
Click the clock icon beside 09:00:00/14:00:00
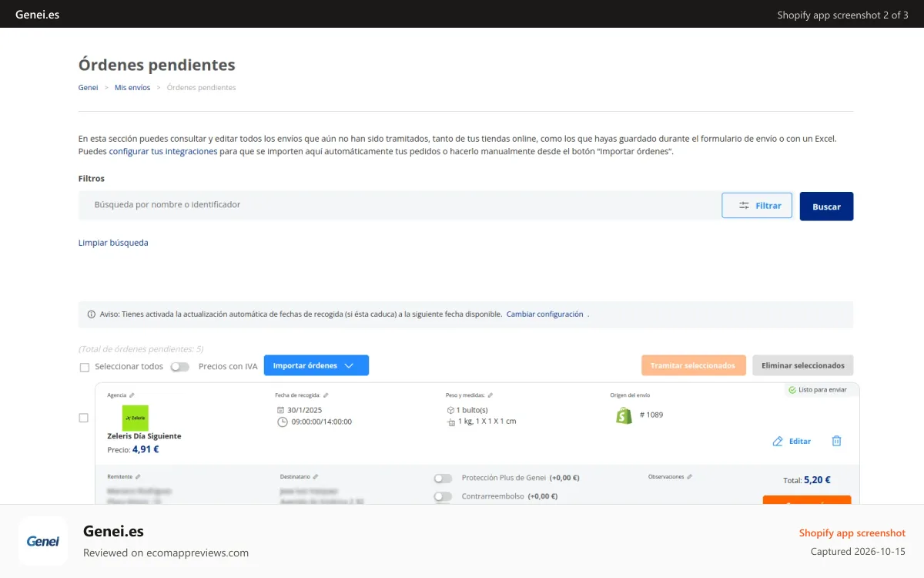coord(282,422)
